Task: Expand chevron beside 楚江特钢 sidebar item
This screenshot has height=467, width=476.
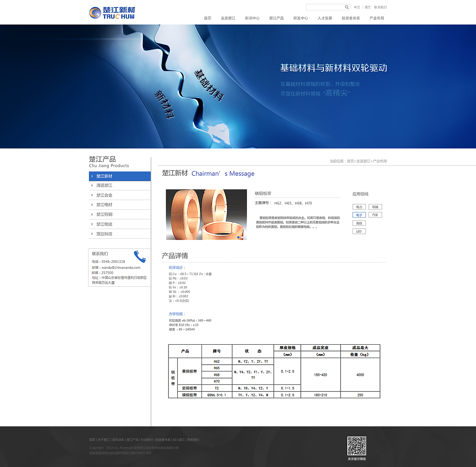Action: [x=92, y=215]
